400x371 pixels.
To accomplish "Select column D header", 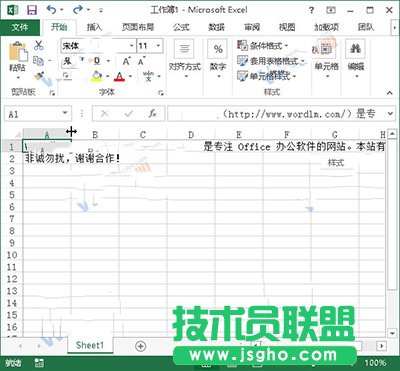I will (191, 134).
